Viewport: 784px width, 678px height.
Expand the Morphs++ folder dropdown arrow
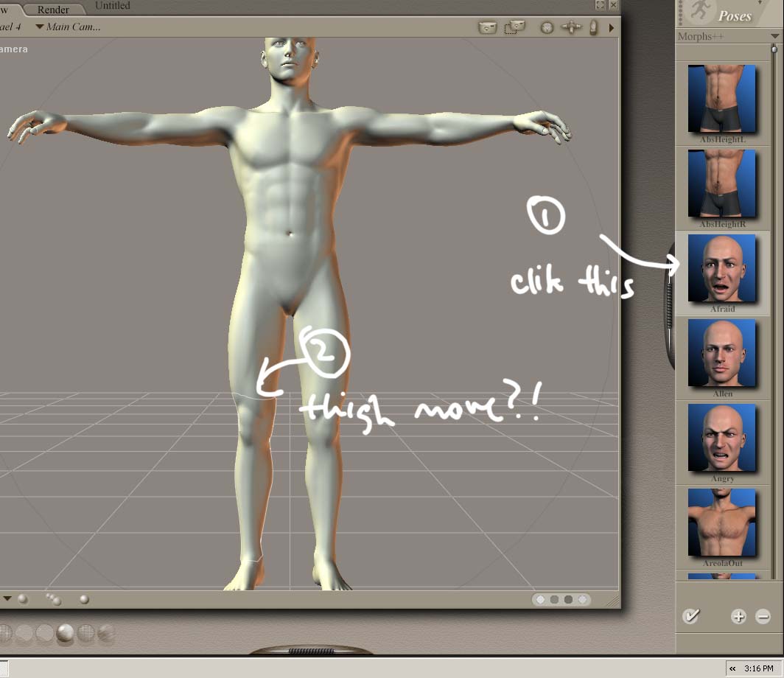coord(774,37)
